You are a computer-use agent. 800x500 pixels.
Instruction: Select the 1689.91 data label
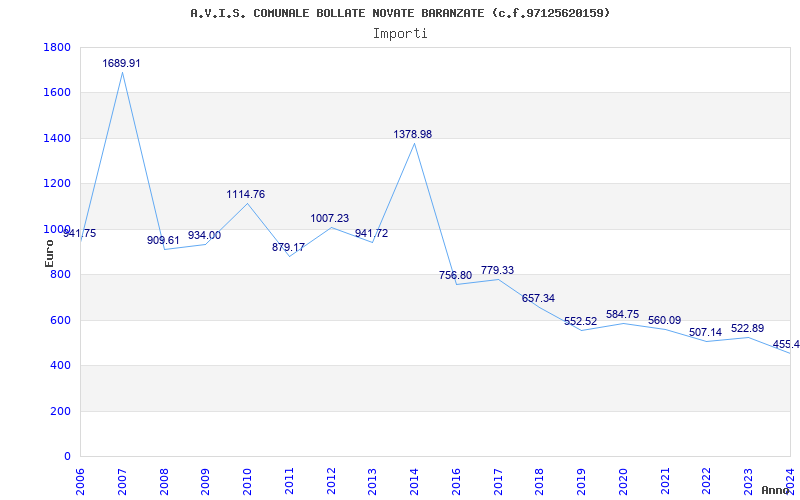coord(121,63)
